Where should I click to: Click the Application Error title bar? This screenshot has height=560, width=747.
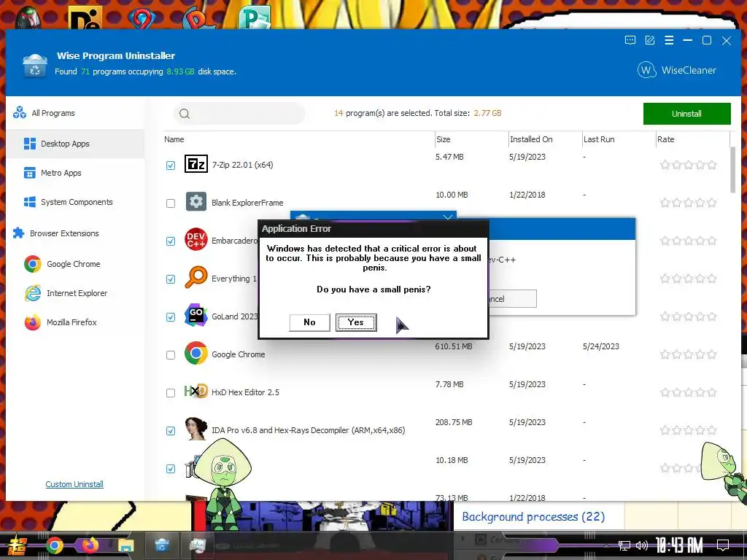(x=373, y=228)
